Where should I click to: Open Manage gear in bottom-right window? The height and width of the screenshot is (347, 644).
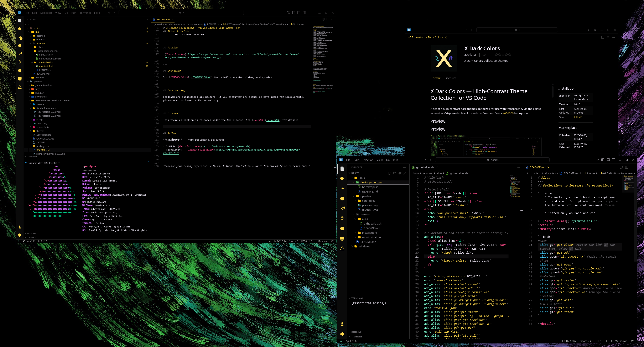342,334
